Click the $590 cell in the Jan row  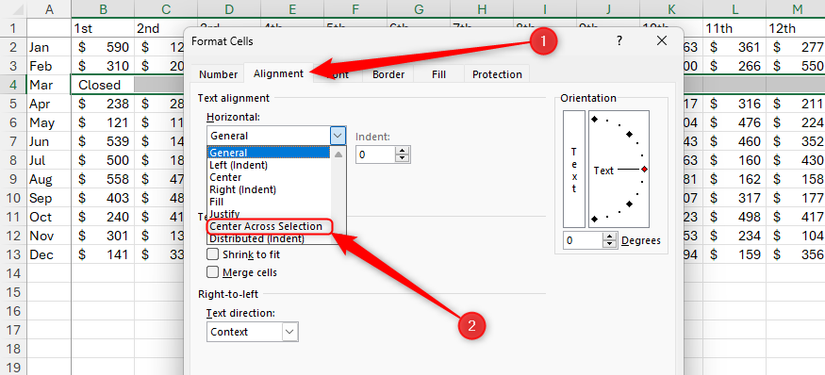[103, 47]
